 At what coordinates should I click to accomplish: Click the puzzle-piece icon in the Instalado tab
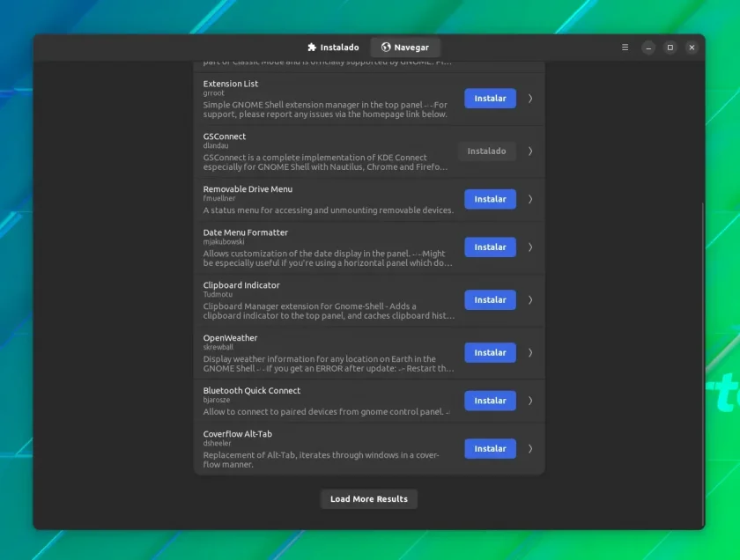pos(312,48)
